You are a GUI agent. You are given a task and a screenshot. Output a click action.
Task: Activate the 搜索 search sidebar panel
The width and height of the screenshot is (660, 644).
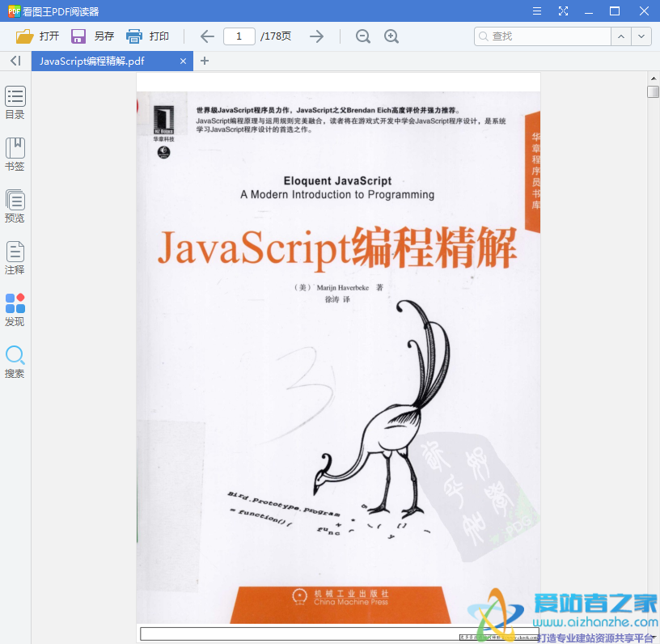(15, 361)
